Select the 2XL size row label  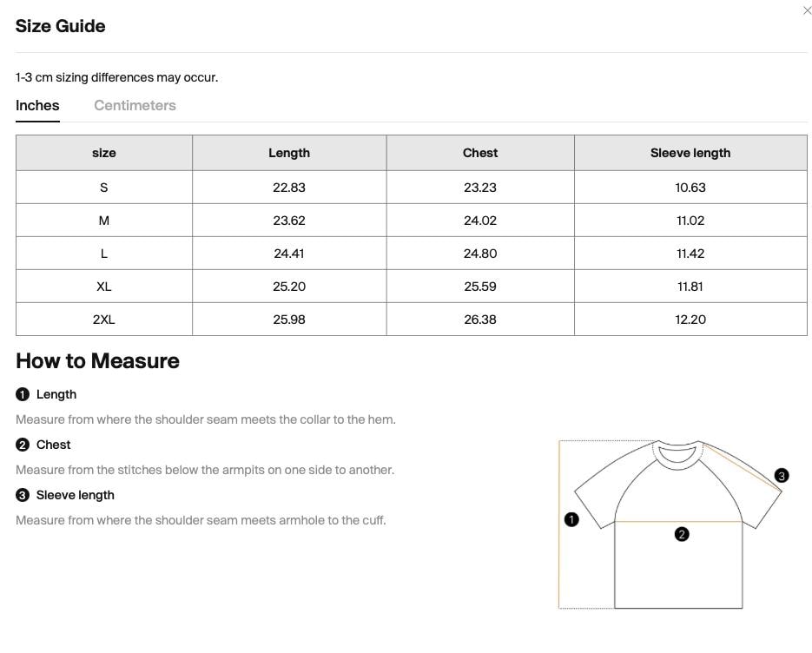pos(104,320)
